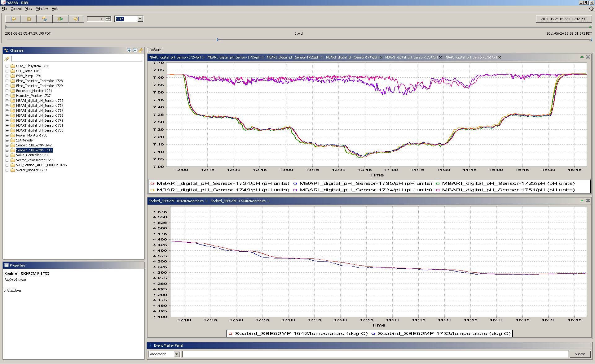595x364 pixels.
Task: Select the Elmo_Thruster_Controller-1728 channel
Action: point(39,81)
